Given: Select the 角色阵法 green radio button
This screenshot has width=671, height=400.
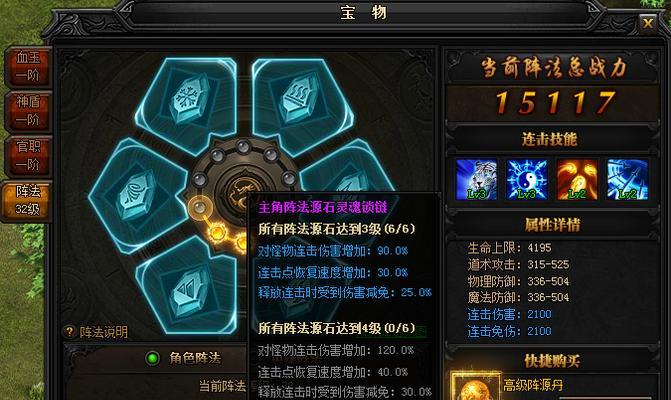Looking at the screenshot, I should (152, 358).
